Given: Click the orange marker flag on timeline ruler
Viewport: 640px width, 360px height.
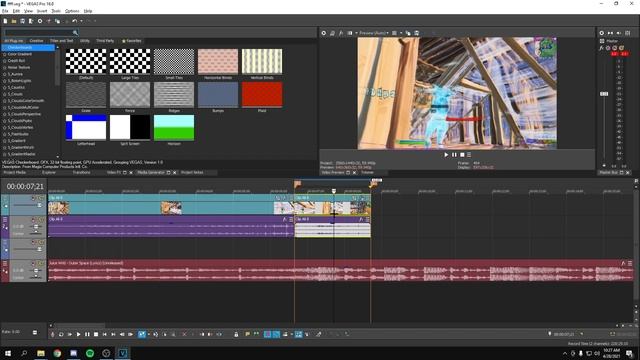Looking at the screenshot, I should (x=298, y=184).
